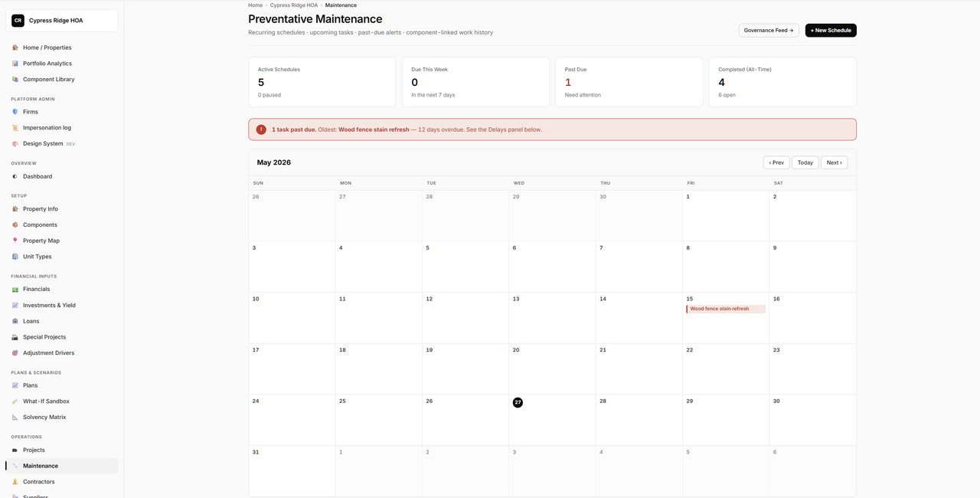The width and height of the screenshot is (980, 498).
Task: Click the WED column header
Action: pos(519,183)
